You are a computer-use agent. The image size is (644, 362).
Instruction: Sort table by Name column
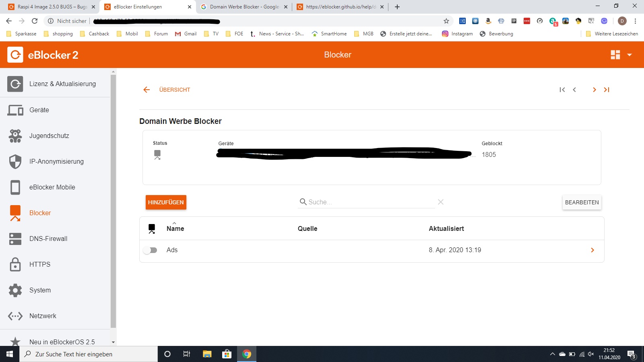coord(175,228)
